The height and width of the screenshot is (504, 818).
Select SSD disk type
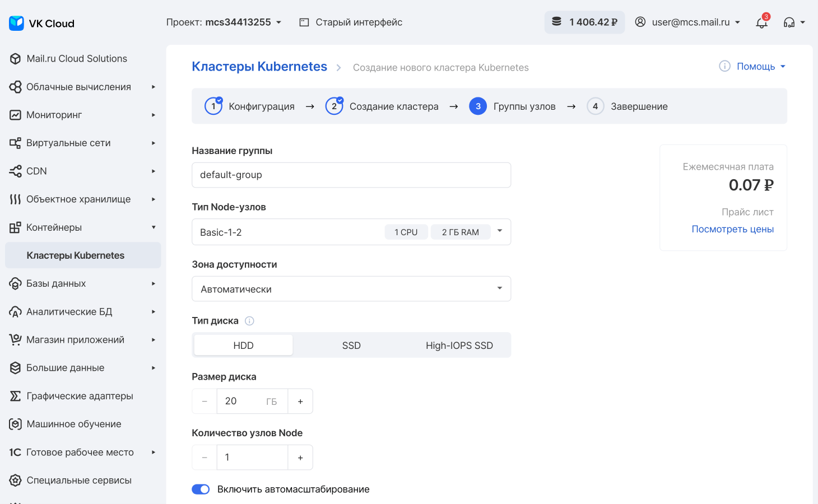point(351,346)
